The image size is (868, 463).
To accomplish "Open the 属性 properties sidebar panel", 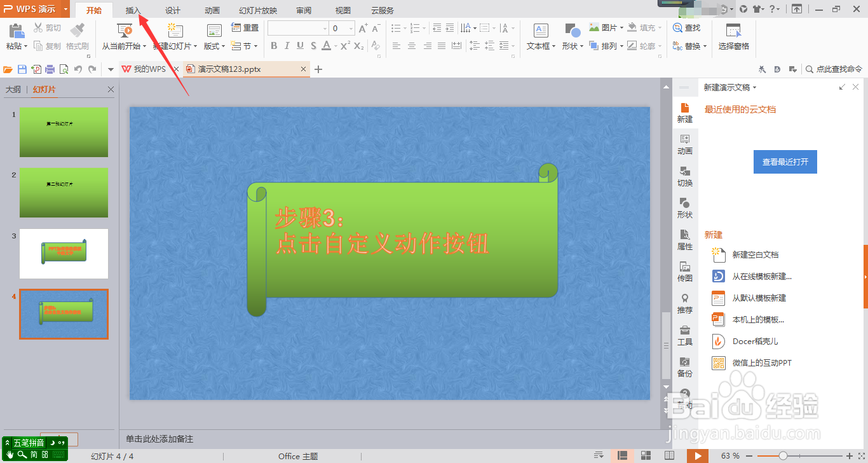I will point(685,240).
